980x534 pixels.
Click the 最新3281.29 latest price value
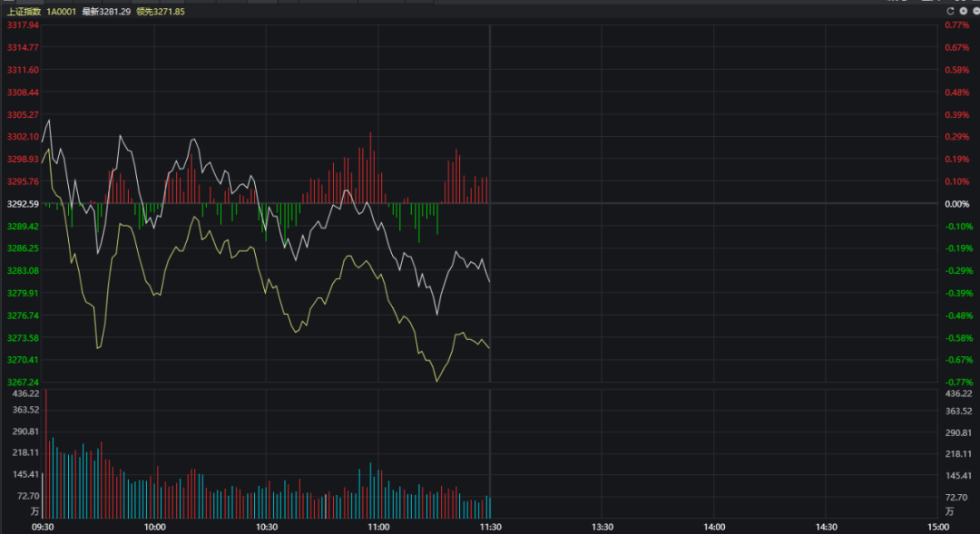pos(106,12)
